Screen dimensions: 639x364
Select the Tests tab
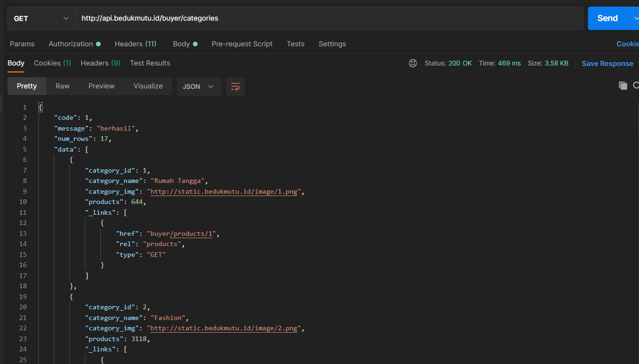(295, 44)
